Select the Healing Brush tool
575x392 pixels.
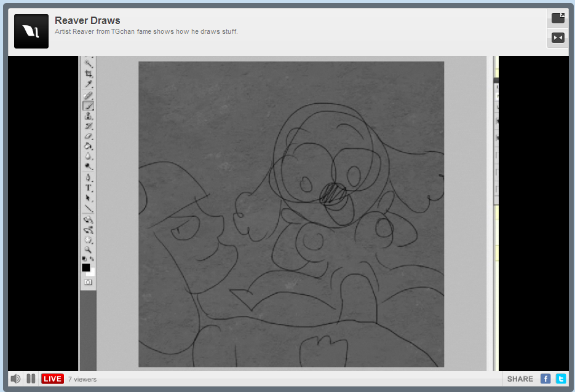89,95
